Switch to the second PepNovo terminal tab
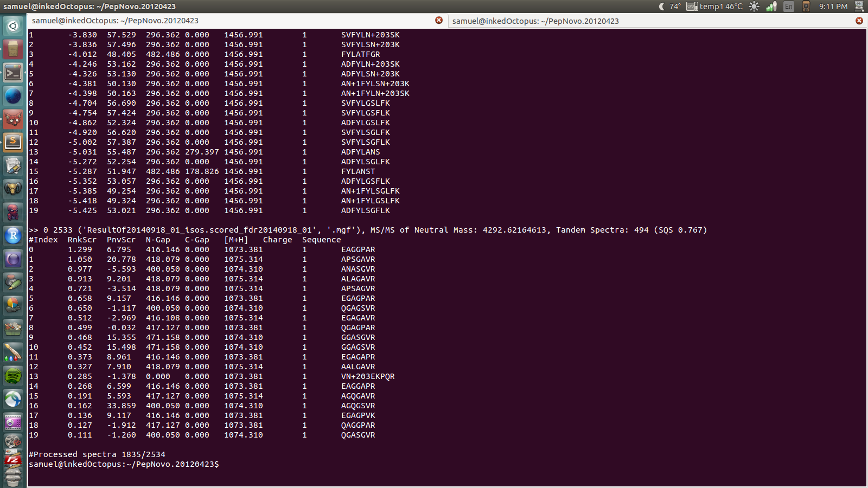Image resolution: width=868 pixels, height=488 pixels. point(657,21)
